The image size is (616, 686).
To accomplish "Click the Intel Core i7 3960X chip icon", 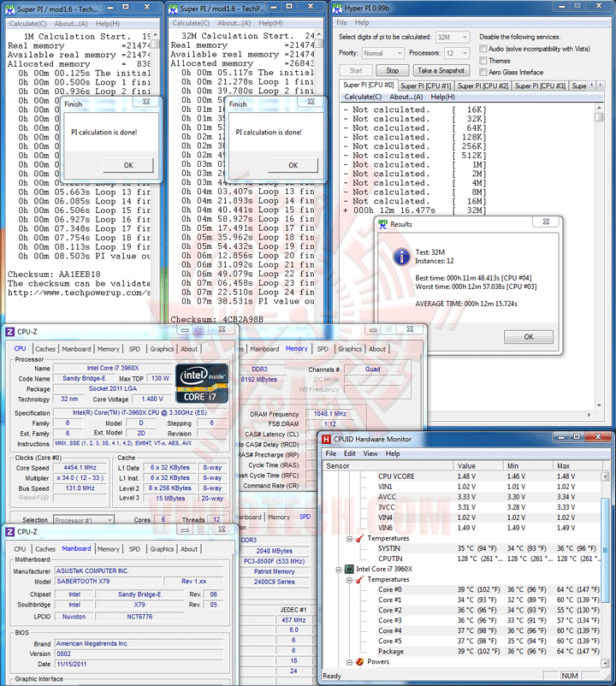I will coord(349,569).
